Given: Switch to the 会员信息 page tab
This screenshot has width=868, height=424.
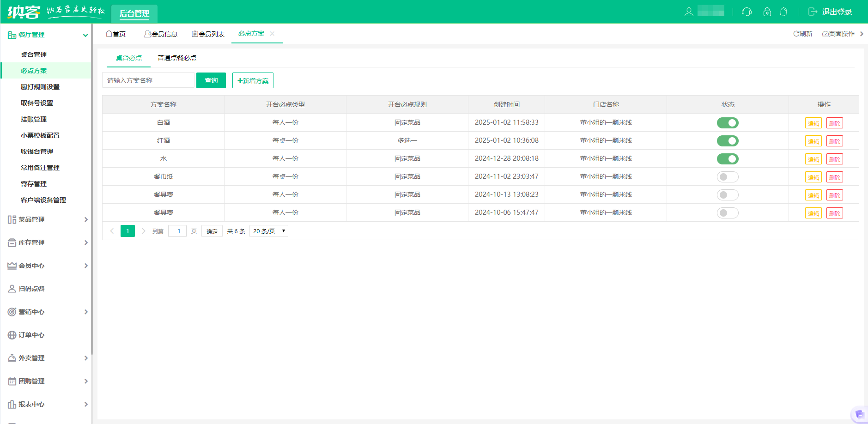Looking at the screenshot, I should coord(161,34).
